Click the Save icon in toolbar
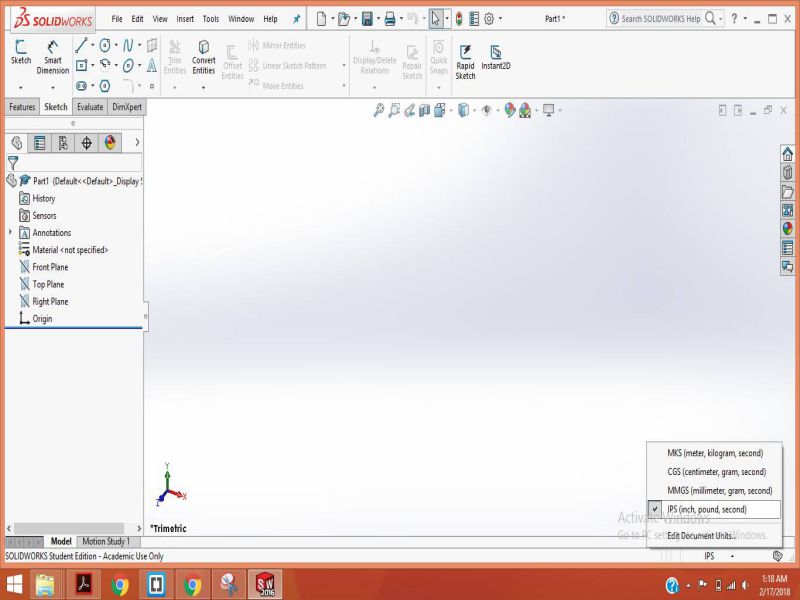This screenshot has width=800, height=600. click(367, 19)
